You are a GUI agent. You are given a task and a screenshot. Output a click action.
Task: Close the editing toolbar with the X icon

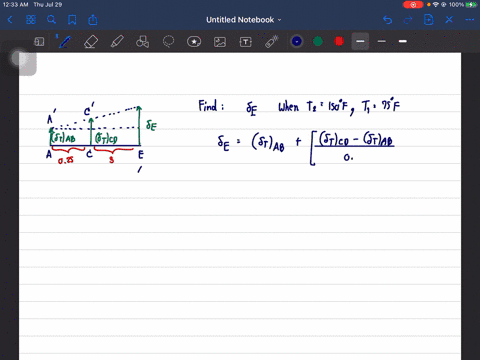click(449, 20)
